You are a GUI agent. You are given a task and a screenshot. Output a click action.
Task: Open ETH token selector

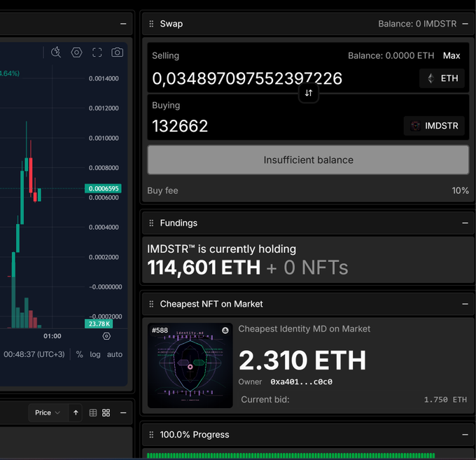[x=442, y=78]
